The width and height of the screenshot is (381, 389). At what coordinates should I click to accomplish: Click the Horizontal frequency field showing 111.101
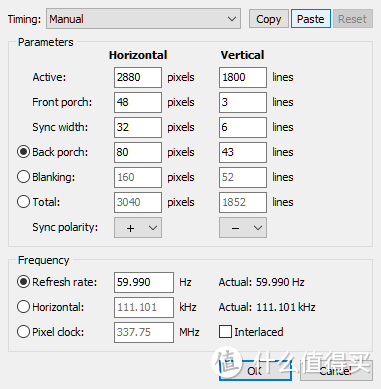[x=144, y=307]
